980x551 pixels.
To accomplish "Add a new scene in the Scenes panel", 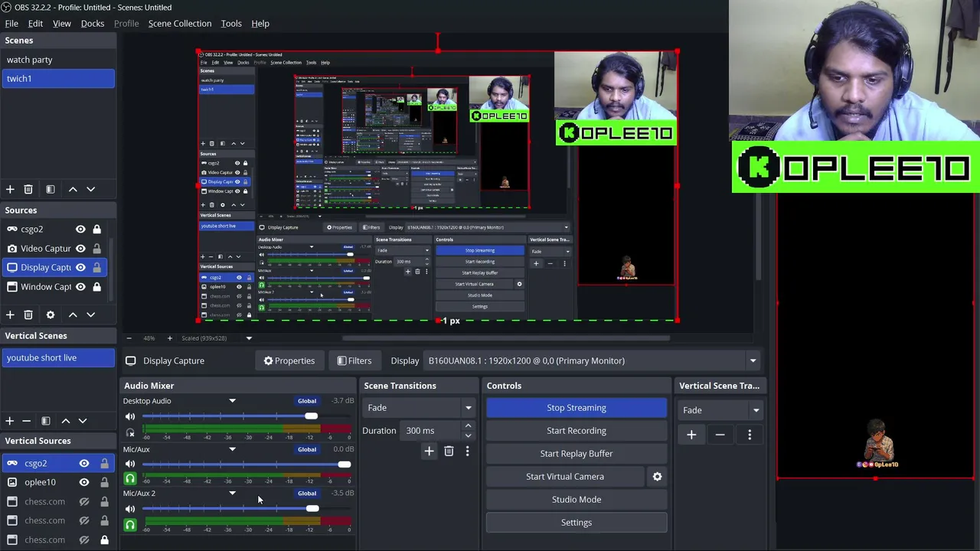I will click(x=10, y=189).
